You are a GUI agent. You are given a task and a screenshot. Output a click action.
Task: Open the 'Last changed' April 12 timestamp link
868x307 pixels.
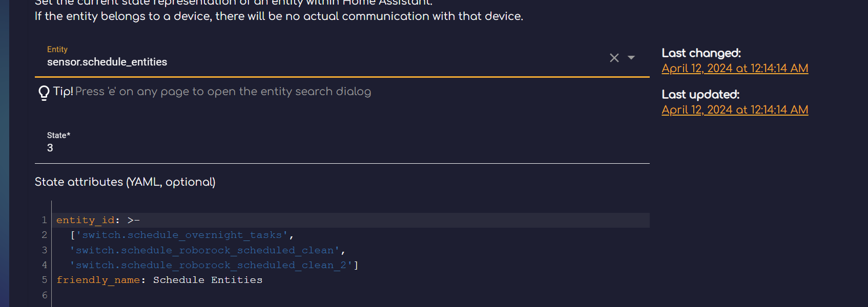[x=735, y=68]
